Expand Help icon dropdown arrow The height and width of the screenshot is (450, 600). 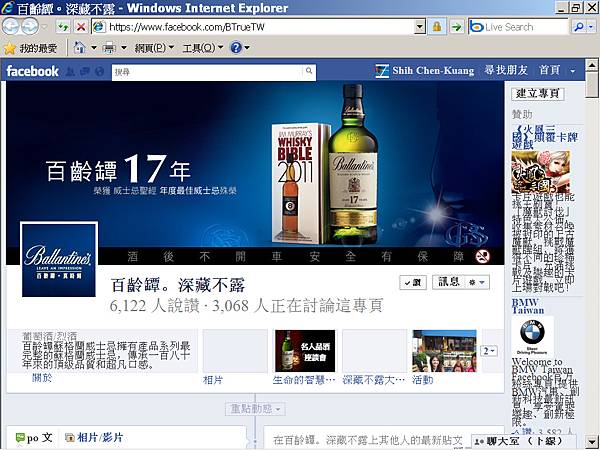[x=247, y=48]
